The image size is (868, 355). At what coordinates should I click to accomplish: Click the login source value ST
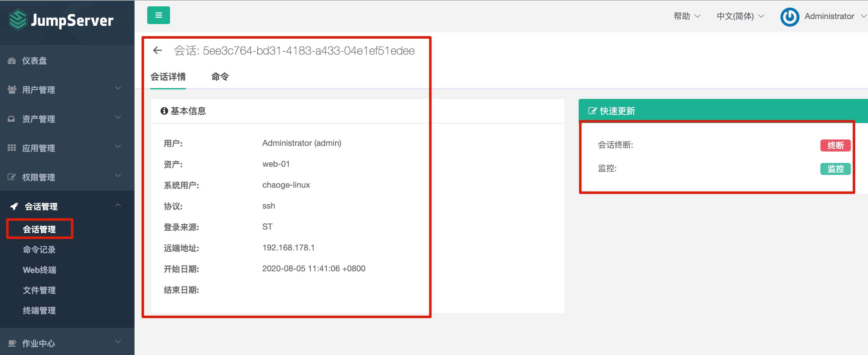(x=267, y=227)
